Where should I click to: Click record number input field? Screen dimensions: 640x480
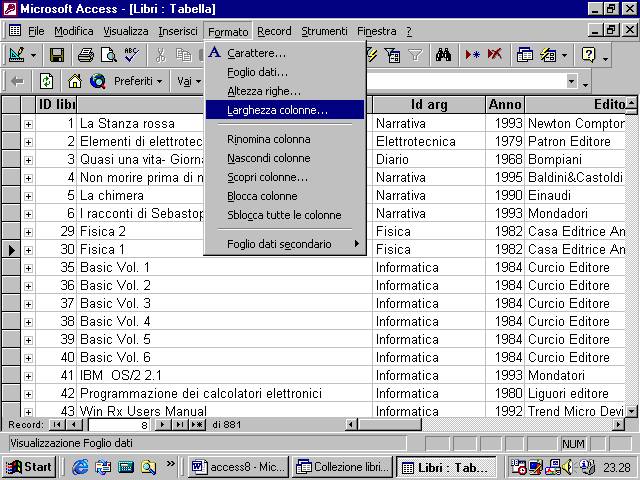point(119,425)
